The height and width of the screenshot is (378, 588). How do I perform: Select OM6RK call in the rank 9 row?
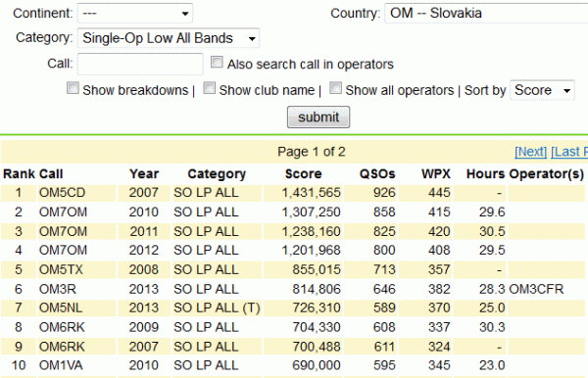click(63, 347)
